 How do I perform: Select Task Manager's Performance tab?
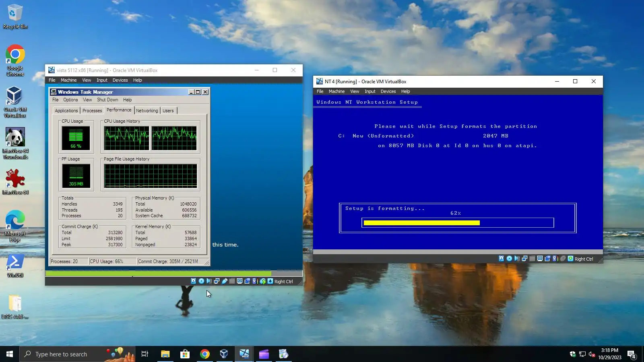coord(119,110)
